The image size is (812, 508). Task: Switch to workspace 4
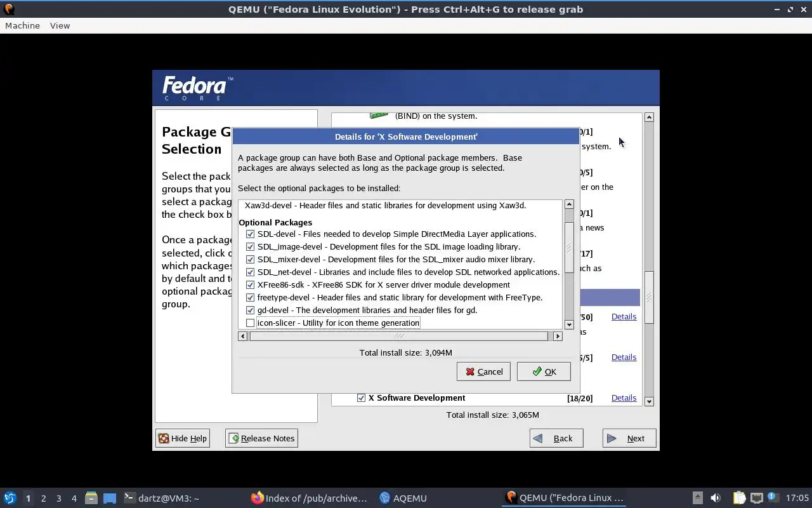(x=74, y=498)
